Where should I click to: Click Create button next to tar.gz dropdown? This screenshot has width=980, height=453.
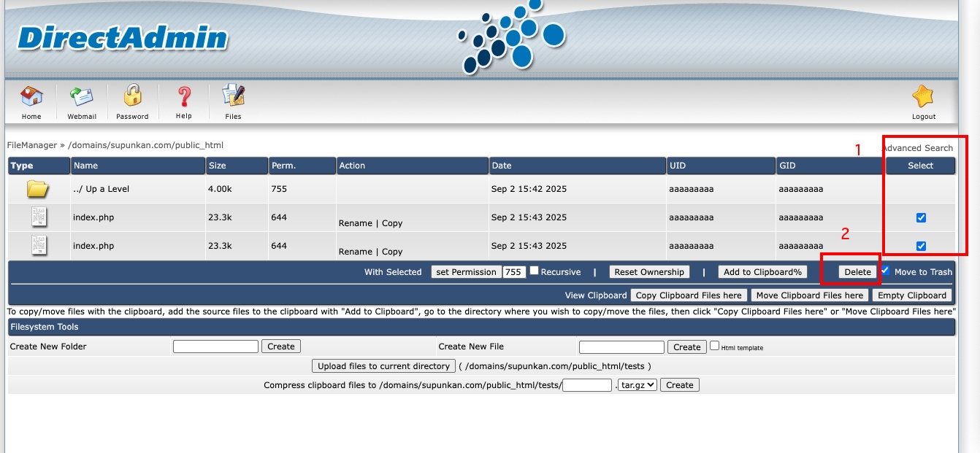click(x=680, y=385)
